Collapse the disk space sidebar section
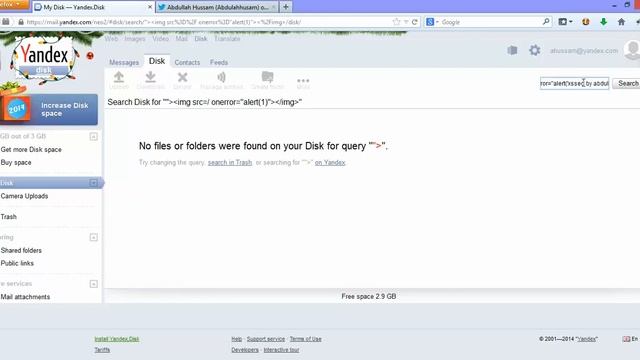This screenshot has height=360, width=640. (x=93, y=136)
